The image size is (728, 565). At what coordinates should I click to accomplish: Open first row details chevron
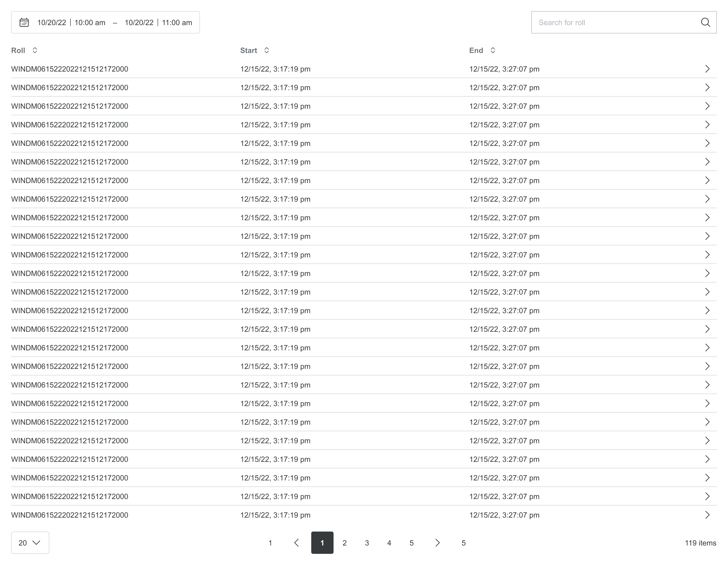(x=707, y=69)
